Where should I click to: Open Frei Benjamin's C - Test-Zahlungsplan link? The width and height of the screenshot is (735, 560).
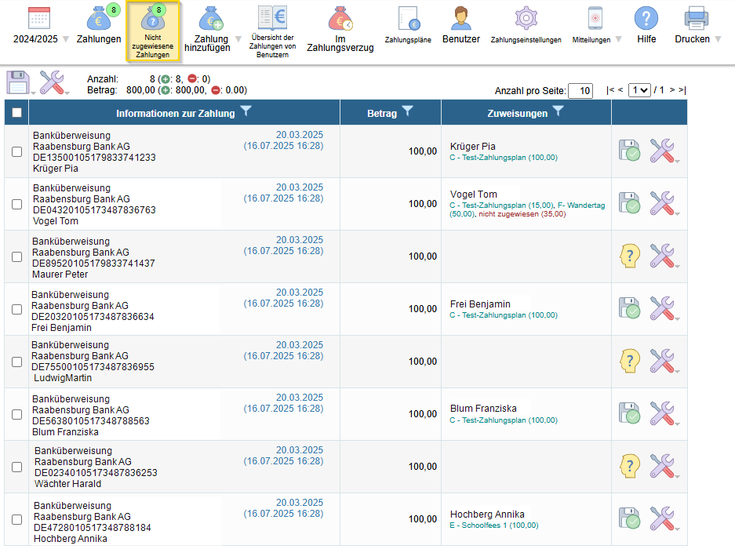(504, 315)
